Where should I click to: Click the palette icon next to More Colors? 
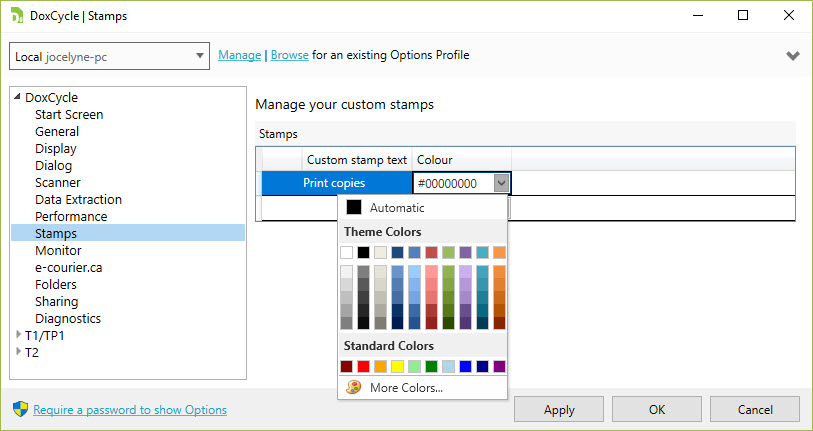point(354,387)
